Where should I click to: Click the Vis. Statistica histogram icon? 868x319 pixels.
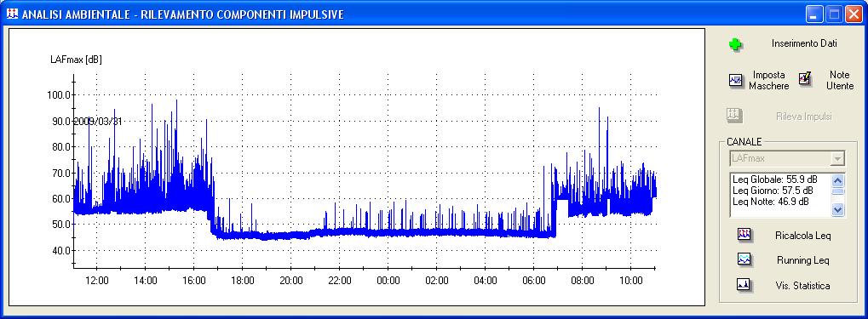tap(744, 285)
